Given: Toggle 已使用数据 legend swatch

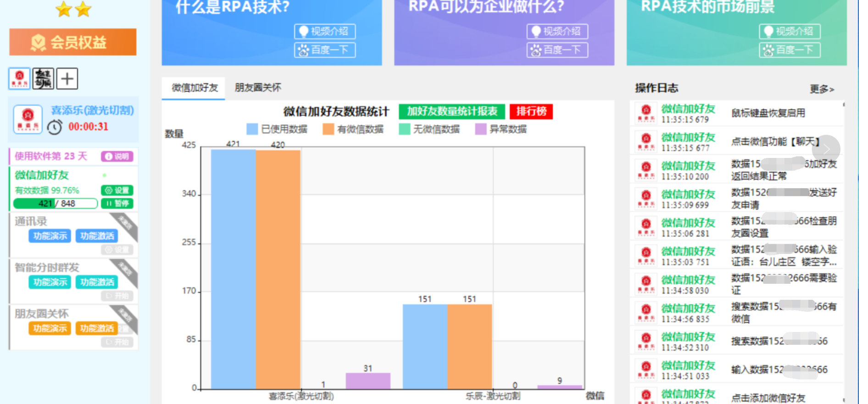Looking at the screenshot, I should [x=252, y=129].
